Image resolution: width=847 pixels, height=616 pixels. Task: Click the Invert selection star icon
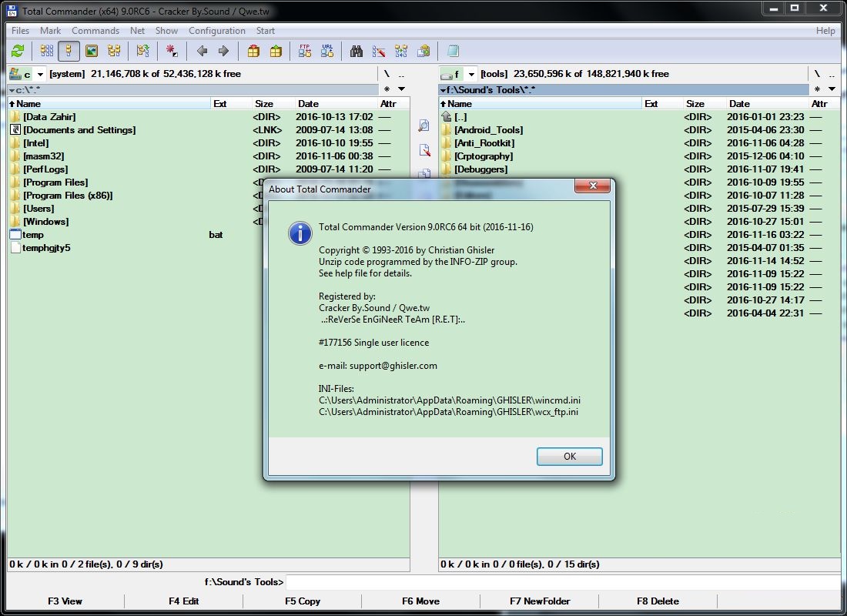tap(172, 52)
